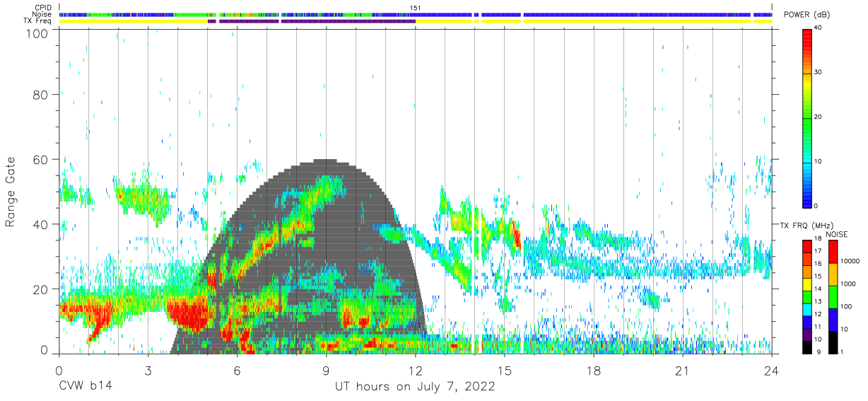Click the 18 hour tick on UT axis
The height and width of the screenshot is (401, 868).
593,371
